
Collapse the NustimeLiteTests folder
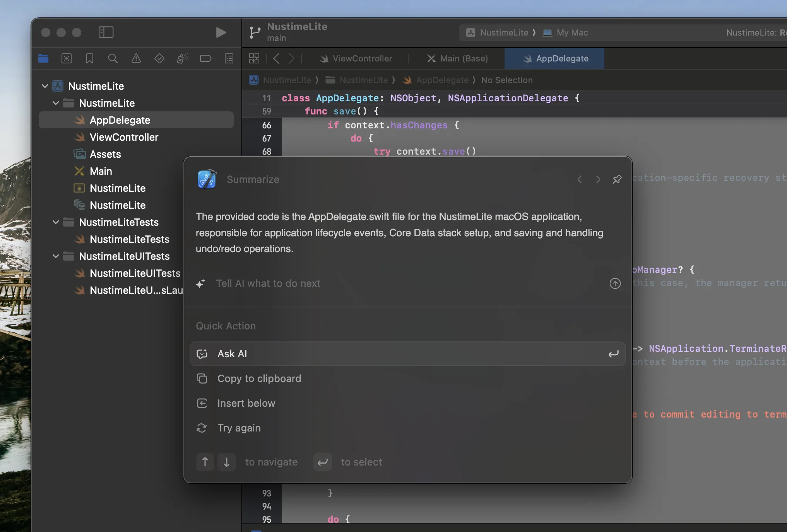(56, 222)
